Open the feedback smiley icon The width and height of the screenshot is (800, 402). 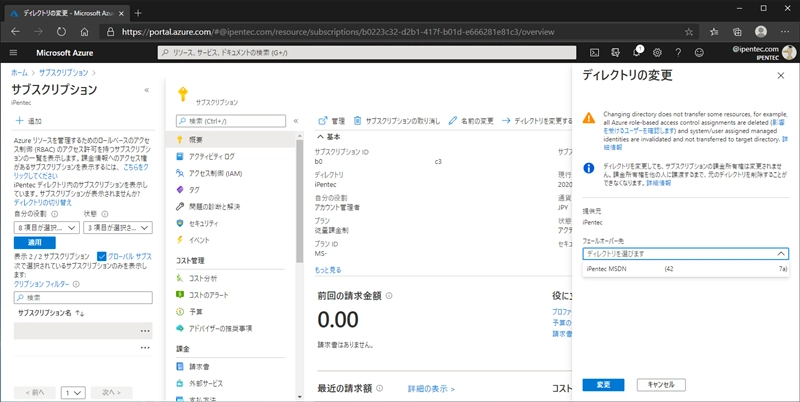699,52
